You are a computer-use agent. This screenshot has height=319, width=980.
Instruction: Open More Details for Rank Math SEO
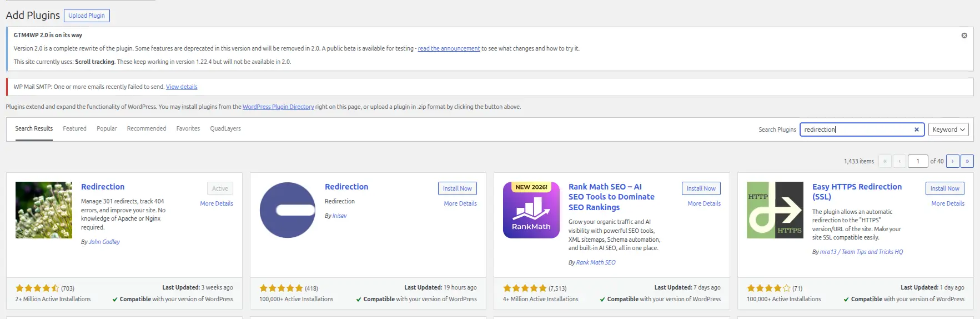[704, 203]
